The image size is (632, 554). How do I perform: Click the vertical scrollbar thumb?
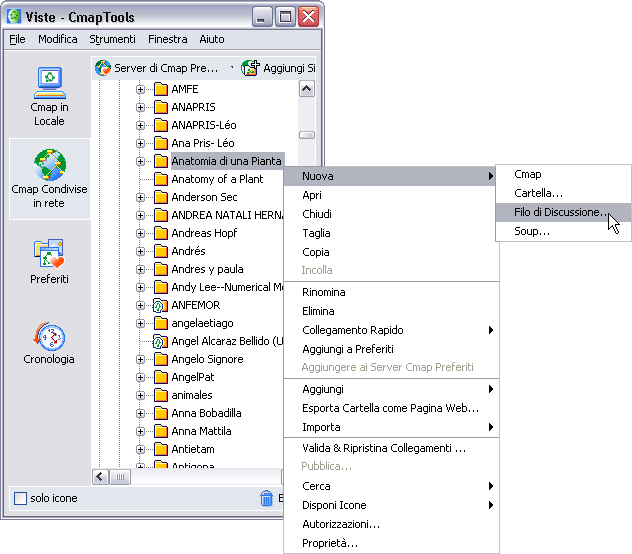(x=307, y=135)
